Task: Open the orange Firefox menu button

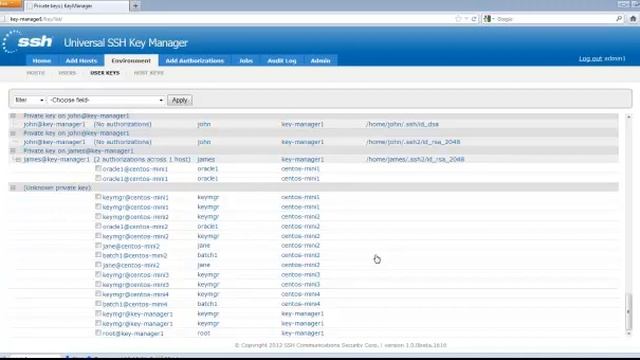Action: [11, 4]
